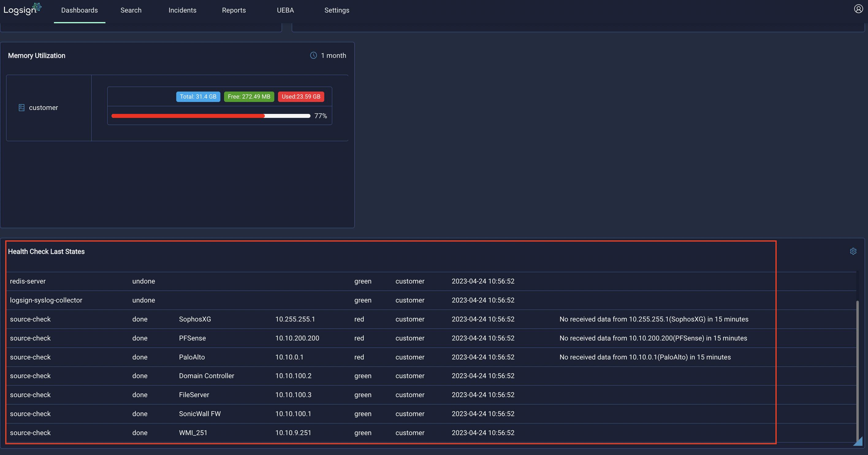Click the clock icon beside 1 month
Viewport: 868px width, 455px height.
(x=313, y=55)
